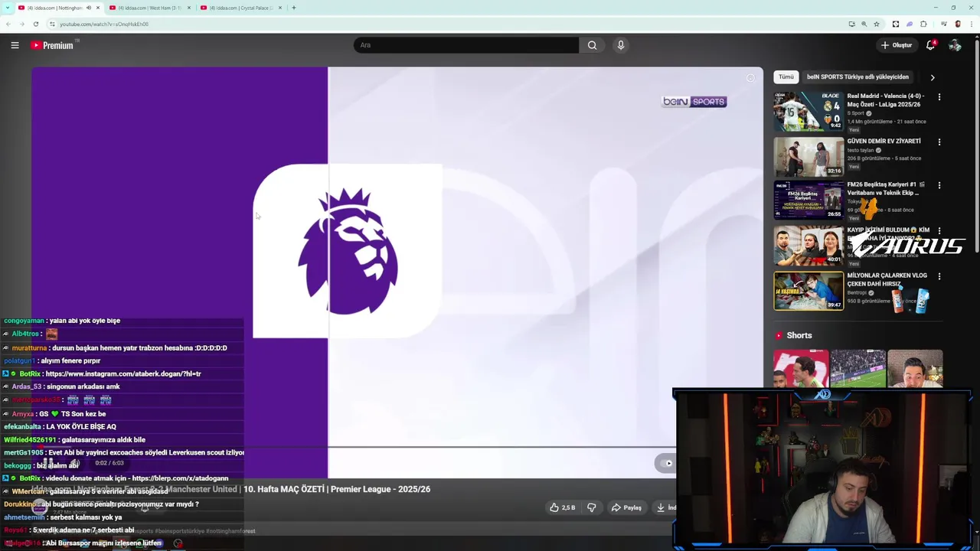
Task: Click the black-and-white extension icon
Action: coord(896,24)
